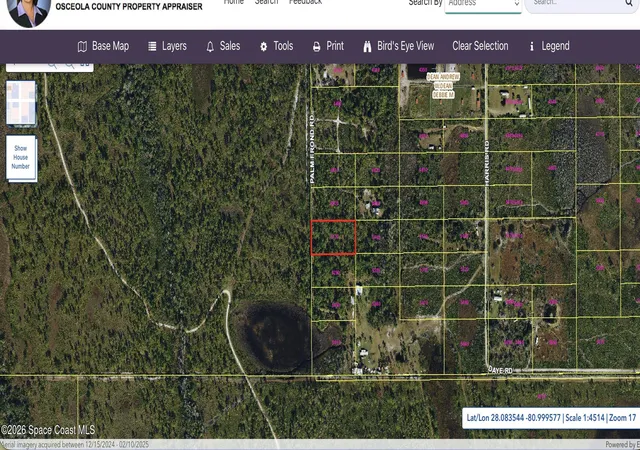The width and height of the screenshot is (640, 450).
Task: Click the aerial imagery acquired date text
Action: (x=75, y=445)
